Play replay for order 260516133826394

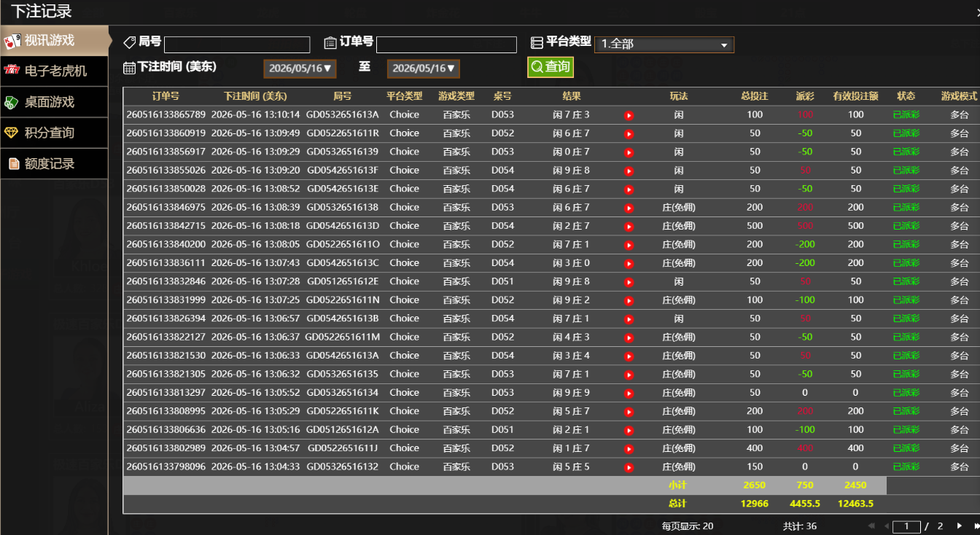(x=629, y=319)
